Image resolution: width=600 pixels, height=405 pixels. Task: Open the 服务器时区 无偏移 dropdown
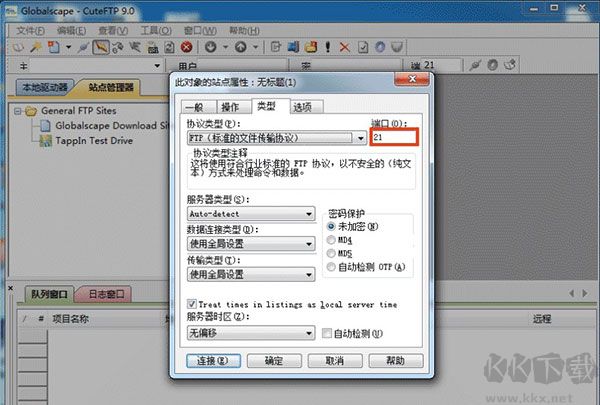pyautogui.click(x=251, y=333)
